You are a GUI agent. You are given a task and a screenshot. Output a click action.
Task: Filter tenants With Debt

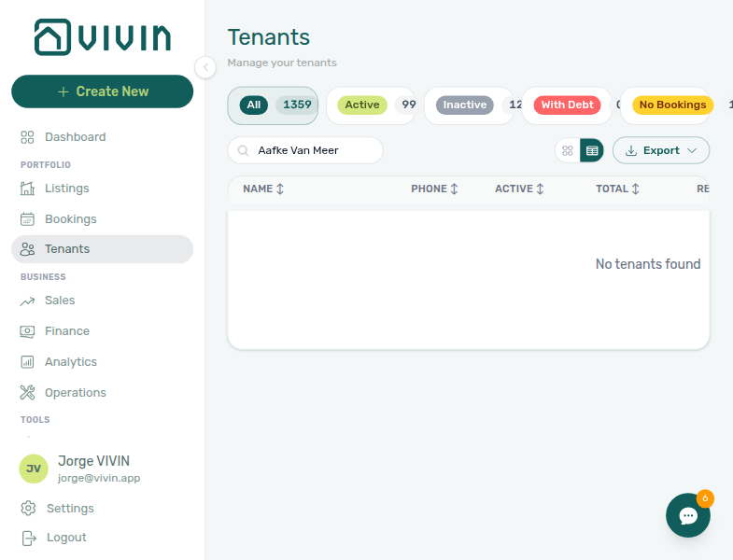point(567,105)
